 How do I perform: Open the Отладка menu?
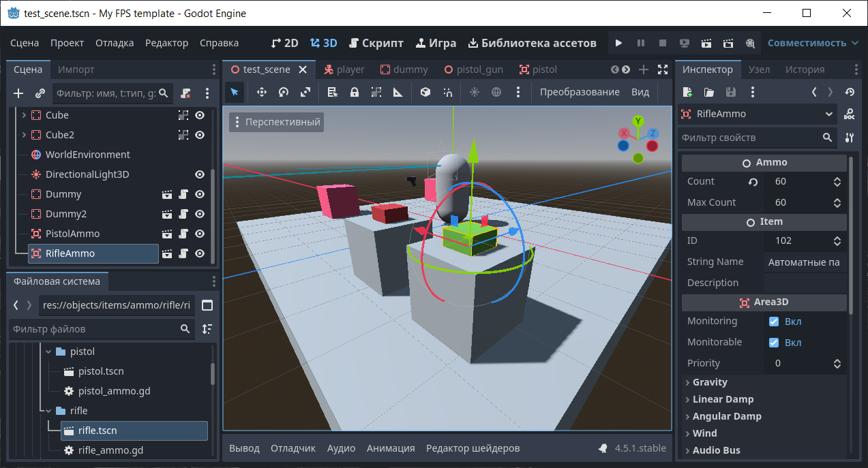(x=115, y=43)
